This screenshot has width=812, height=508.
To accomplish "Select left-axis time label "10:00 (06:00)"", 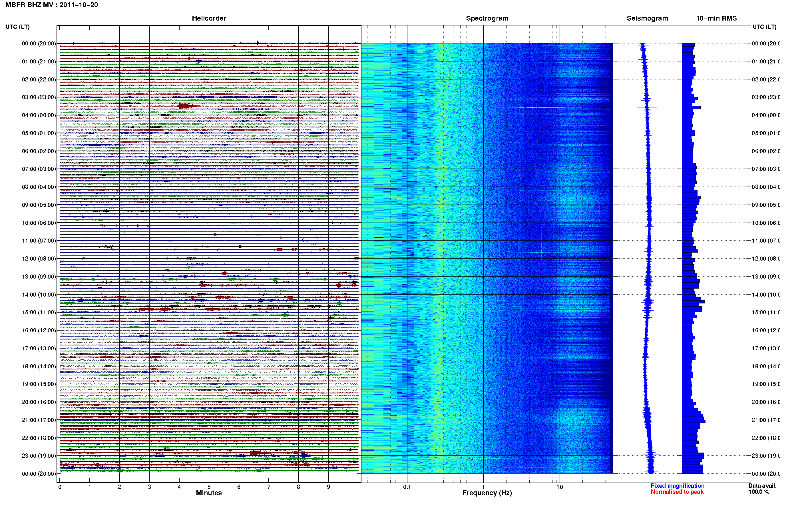I will tap(39, 223).
